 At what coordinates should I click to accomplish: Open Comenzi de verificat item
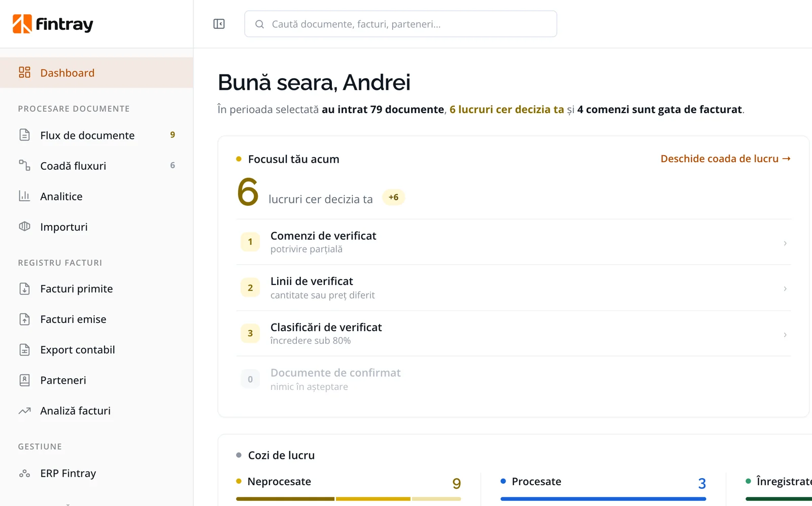click(x=513, y=242)
